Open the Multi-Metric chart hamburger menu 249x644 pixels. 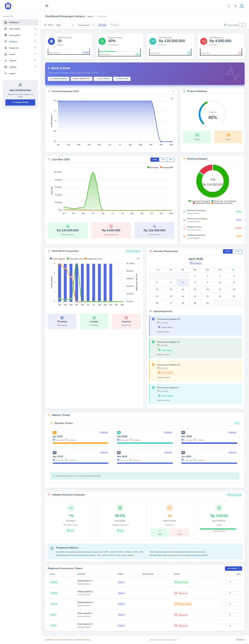coord(138,259)
